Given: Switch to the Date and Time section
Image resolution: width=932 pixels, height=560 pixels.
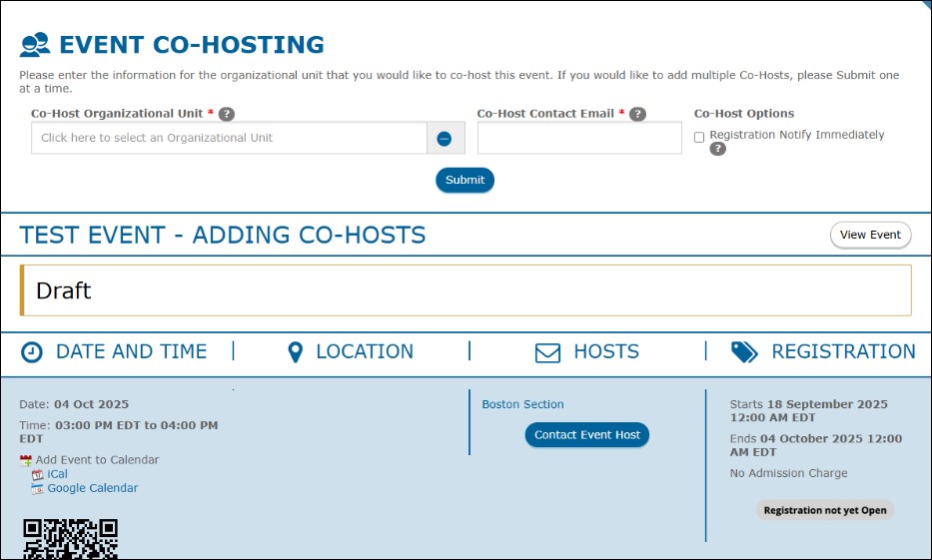Looking at the screenshot, I should pyautogui.click(x=131, y=352).
